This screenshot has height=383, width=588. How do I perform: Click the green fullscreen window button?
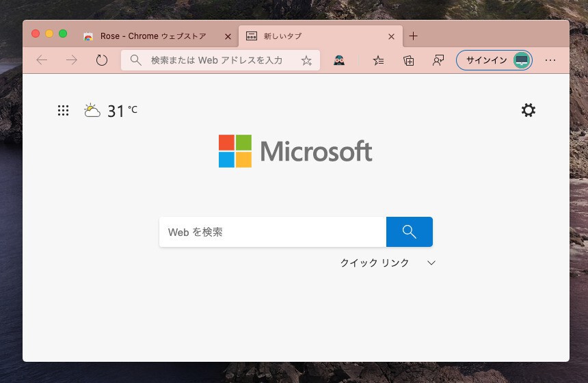(x=63, y=34)
